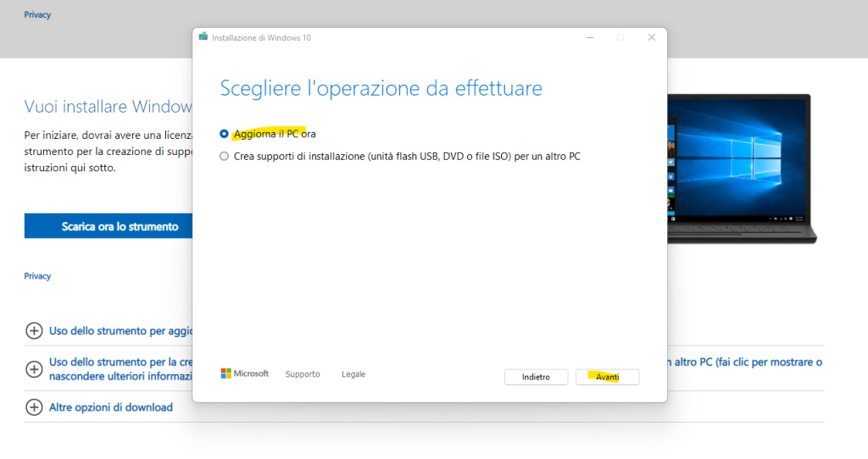868x459 pixels.
Task: Click the 'Vuoi installare Window' page heading
Action: [x=108, y=107]
